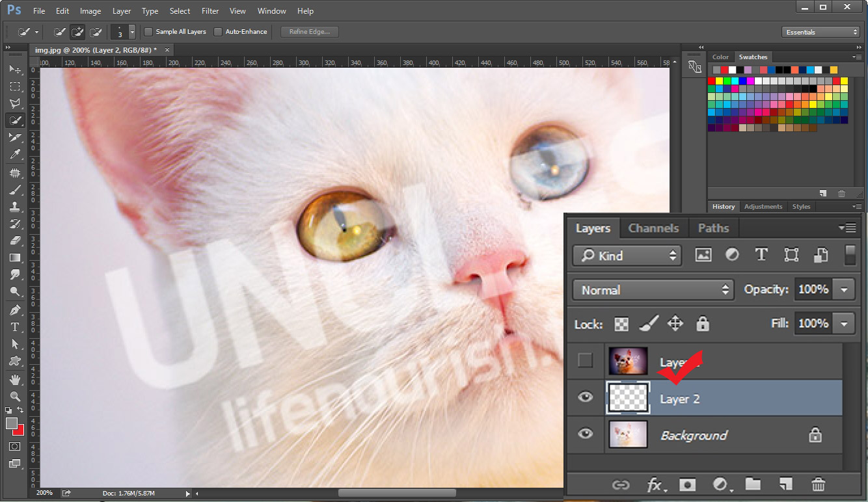
Task: Pick the pure blue swatch in Swatches
Action: pyautogui.click(x=743, y=81)
